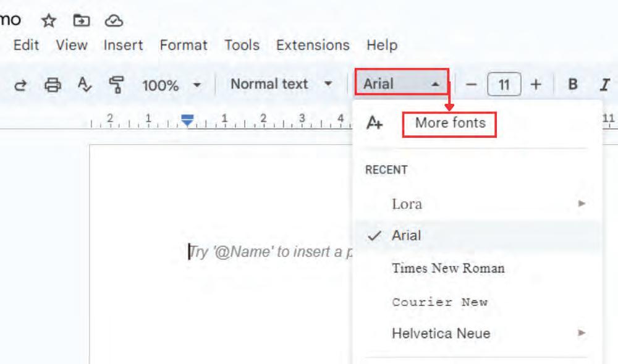Toggle italic formatting
This screenshot has height=364, width=618.
pos(605,84)
